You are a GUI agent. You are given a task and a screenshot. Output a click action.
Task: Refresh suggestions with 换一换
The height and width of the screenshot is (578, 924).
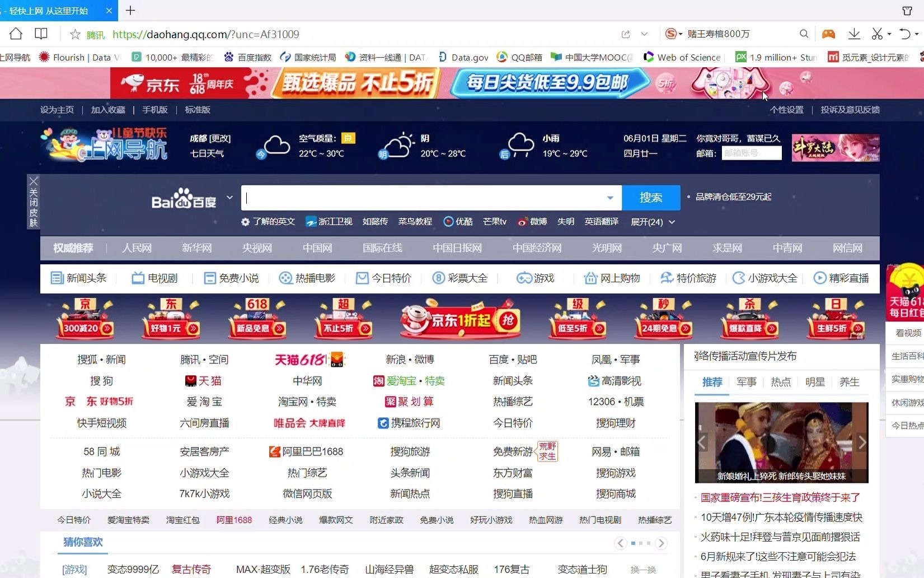(x=643, y=570)
